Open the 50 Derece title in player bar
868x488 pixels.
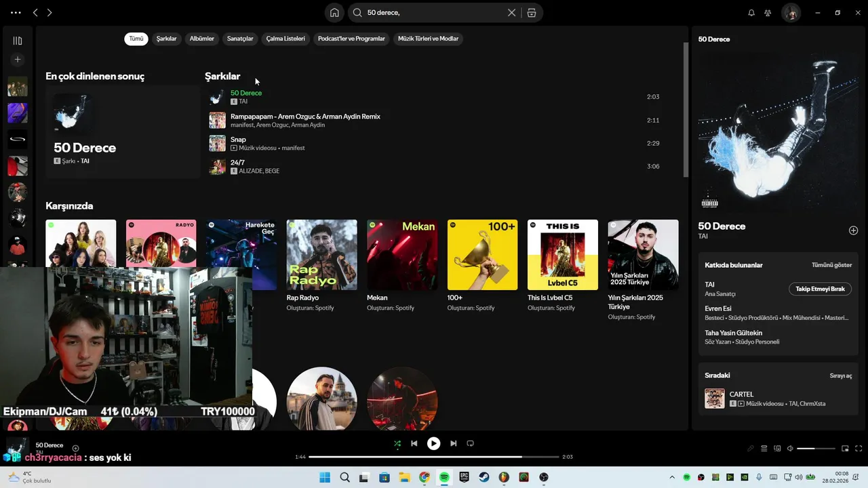coord(50,445)
